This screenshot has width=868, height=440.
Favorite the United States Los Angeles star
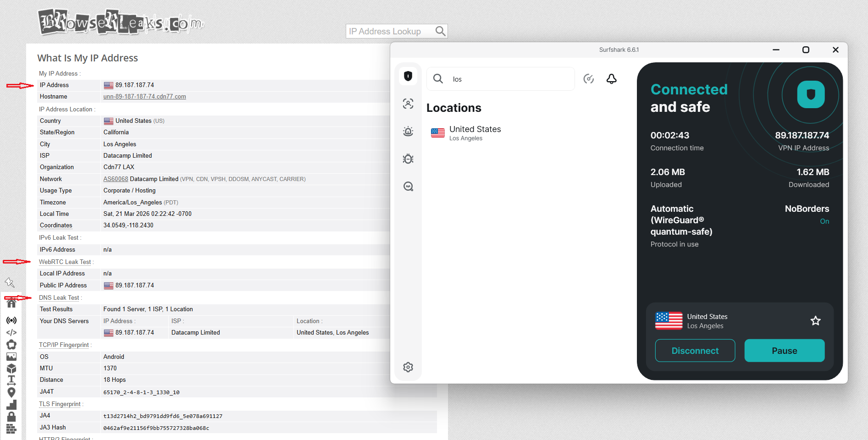tap(815, 321)
